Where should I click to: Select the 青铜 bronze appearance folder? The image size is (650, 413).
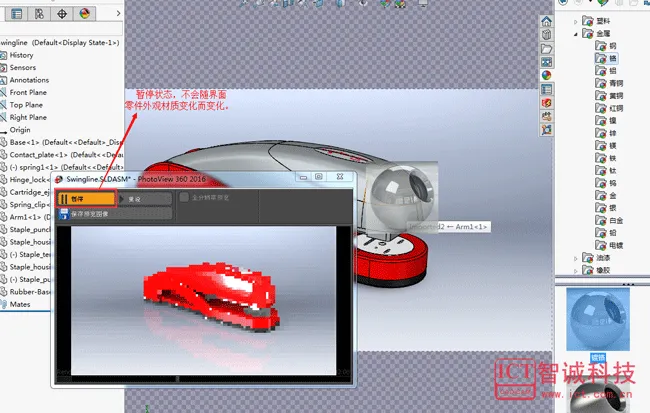pos(609,83)
